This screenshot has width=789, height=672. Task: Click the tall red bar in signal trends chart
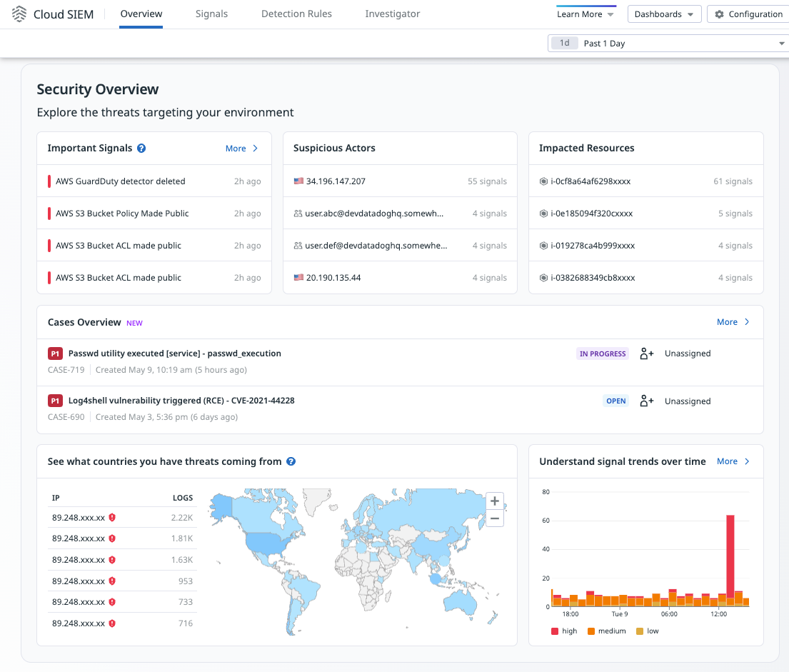(730, 557)
